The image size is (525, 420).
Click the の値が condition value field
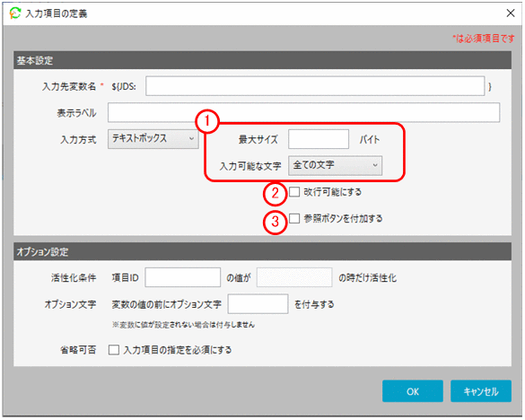click(294, 277)
